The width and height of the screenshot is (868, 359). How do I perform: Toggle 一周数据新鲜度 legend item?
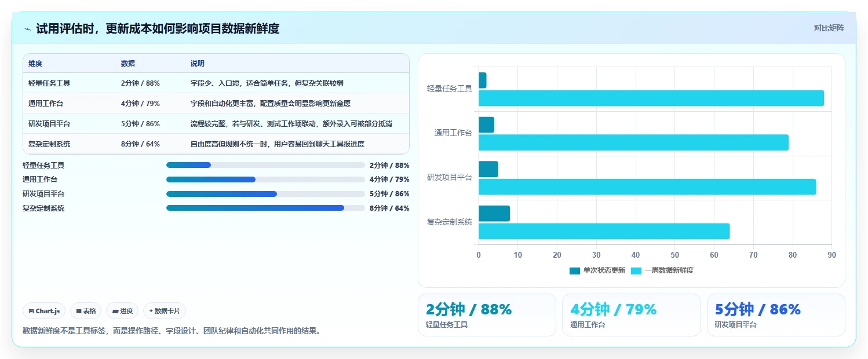tap(662, 270)
